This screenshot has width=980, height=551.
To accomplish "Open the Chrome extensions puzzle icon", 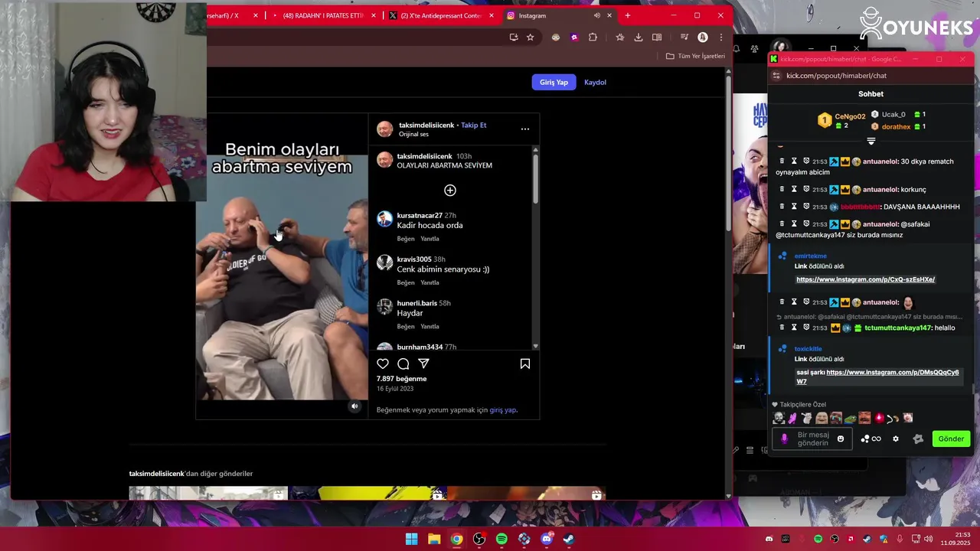I will [593, 37].
